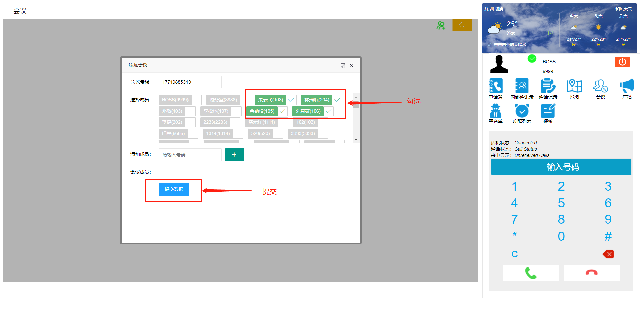Click 切换 to switch weather city
Viewport: 644px width, 320px height.
tap(499, 9)
